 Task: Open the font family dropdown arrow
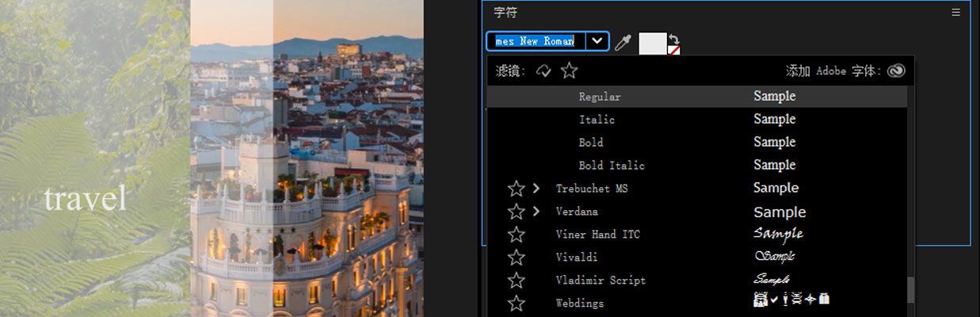(597, 41)
